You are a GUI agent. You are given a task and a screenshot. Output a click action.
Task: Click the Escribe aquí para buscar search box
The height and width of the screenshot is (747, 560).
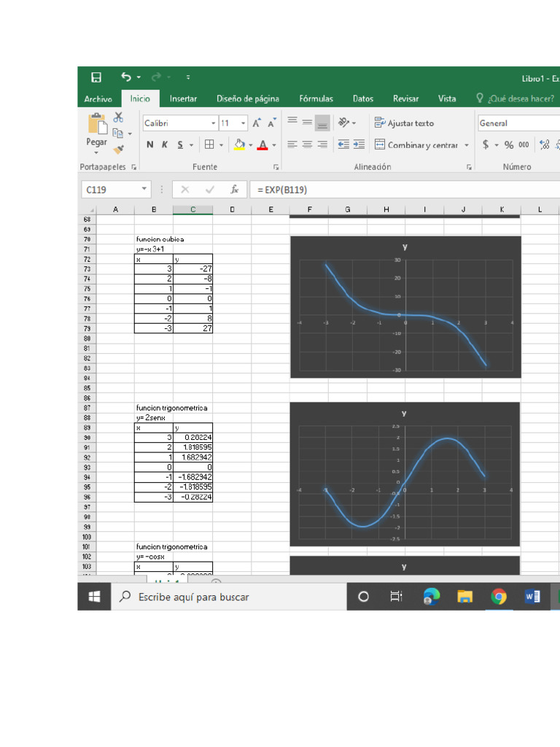click(228, 597)
